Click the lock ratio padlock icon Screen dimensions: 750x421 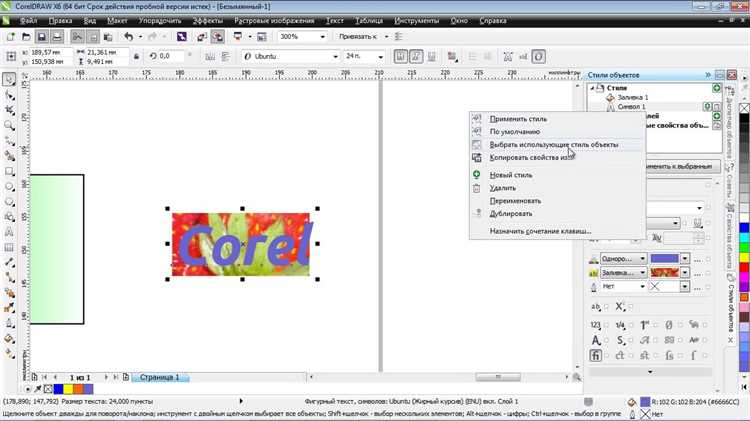(136, 56)
